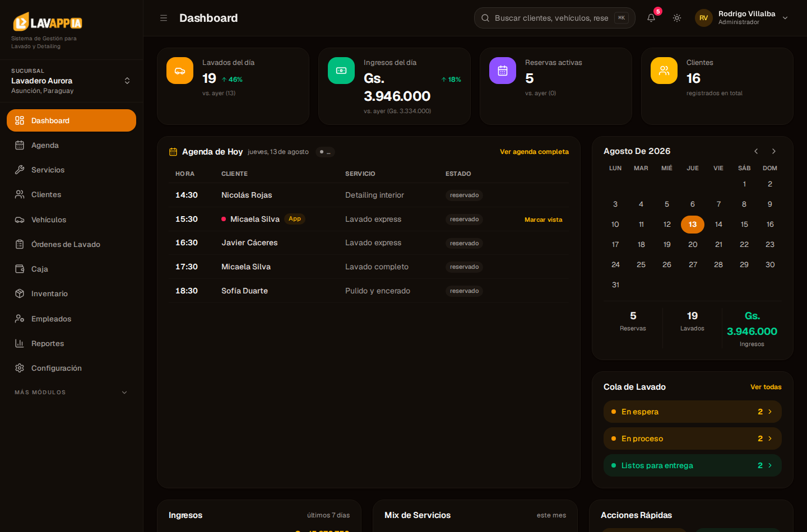Expand the Más Módulos section
The height and width of the screenshot is (532, 807).
pos(71,393)
